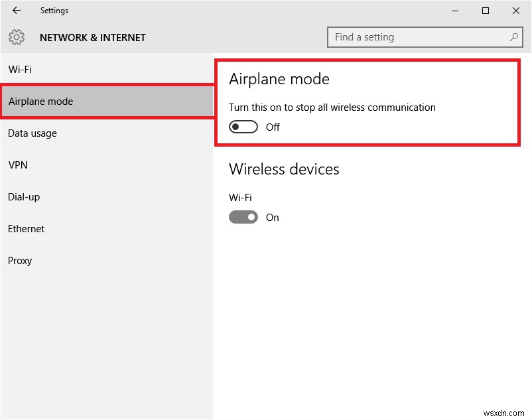Select the Proxy settings entry
Screen dimensions: 532x420
click(x=20, y=260)
